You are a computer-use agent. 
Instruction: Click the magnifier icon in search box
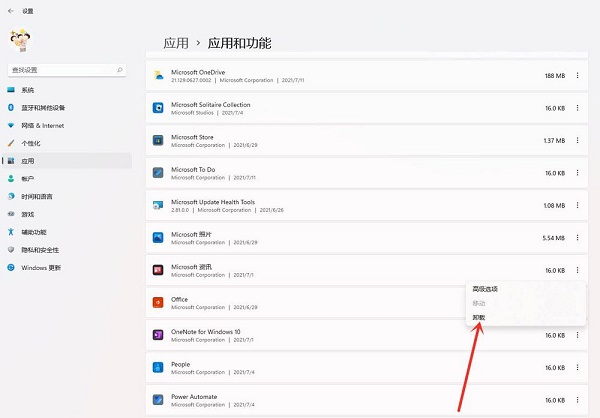pos(120,70)
